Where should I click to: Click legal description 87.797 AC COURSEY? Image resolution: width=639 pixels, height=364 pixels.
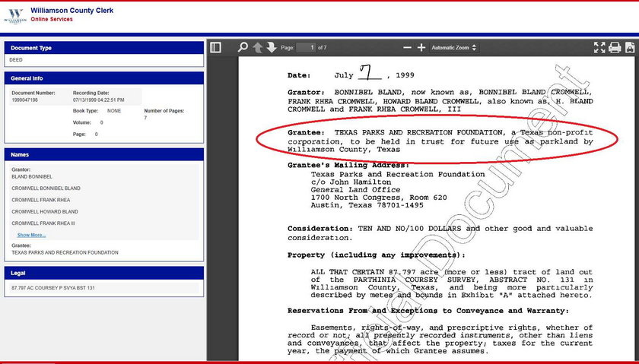(53, 288)
